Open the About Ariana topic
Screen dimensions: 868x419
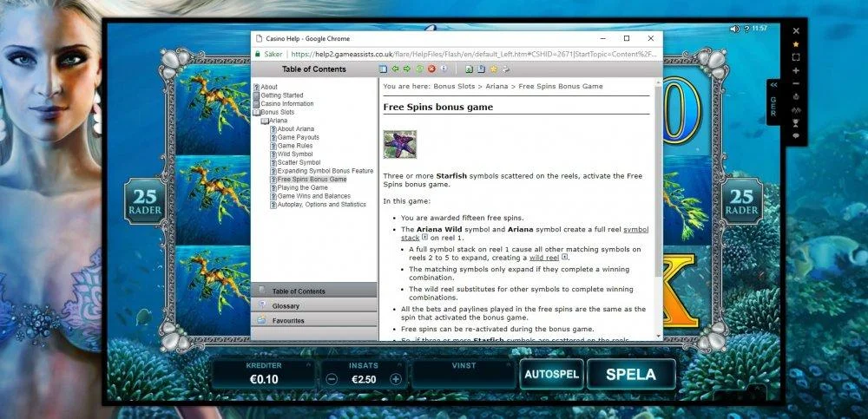(296, 129)
